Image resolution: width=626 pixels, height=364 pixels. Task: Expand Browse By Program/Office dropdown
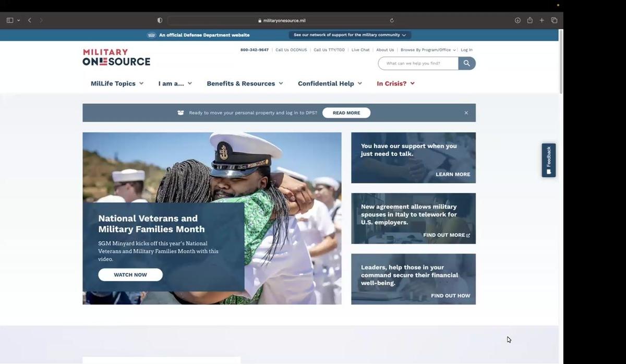(428, 50)
